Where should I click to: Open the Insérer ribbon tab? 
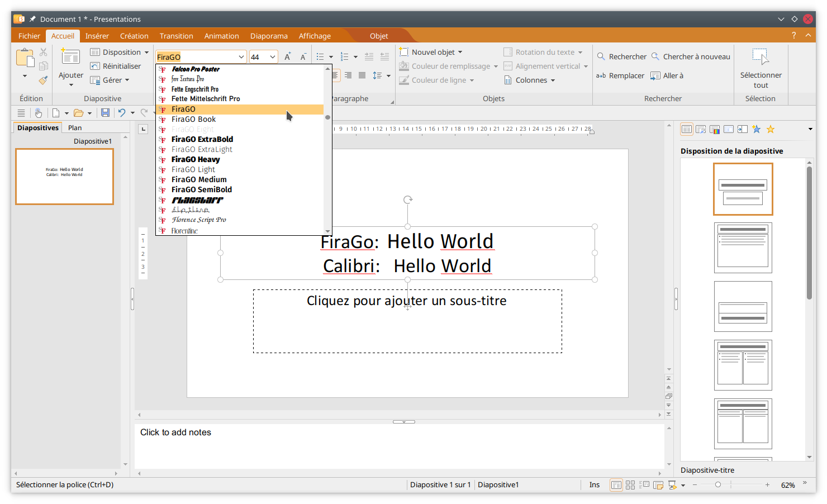click(x=97, y=36)
